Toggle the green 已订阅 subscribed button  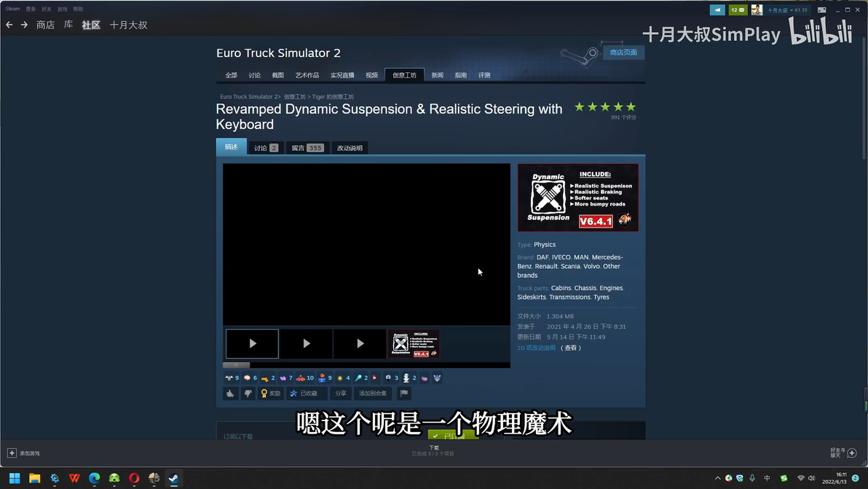coord(454,435)
